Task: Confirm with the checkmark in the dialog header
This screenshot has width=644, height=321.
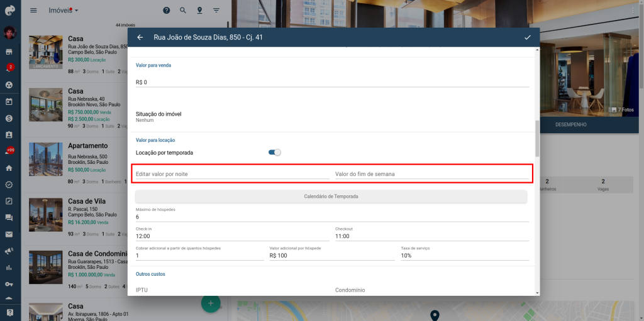Action: point(528,37)
